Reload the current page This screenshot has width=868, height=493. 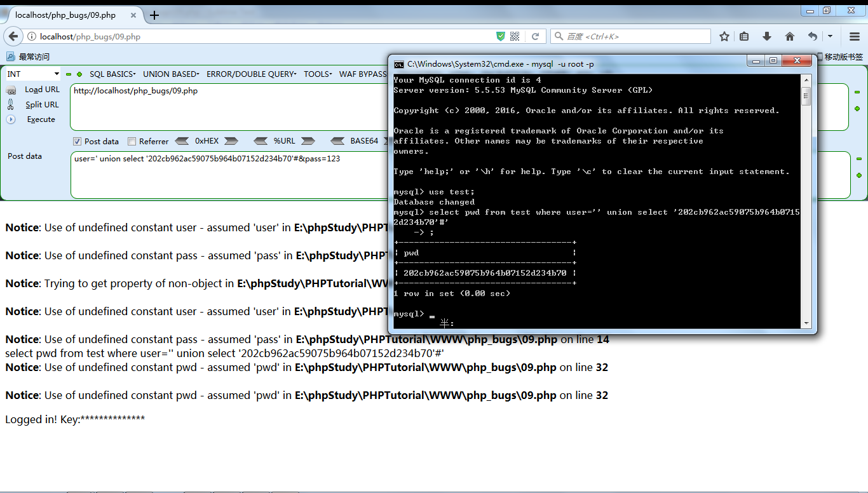click(535, 36)
